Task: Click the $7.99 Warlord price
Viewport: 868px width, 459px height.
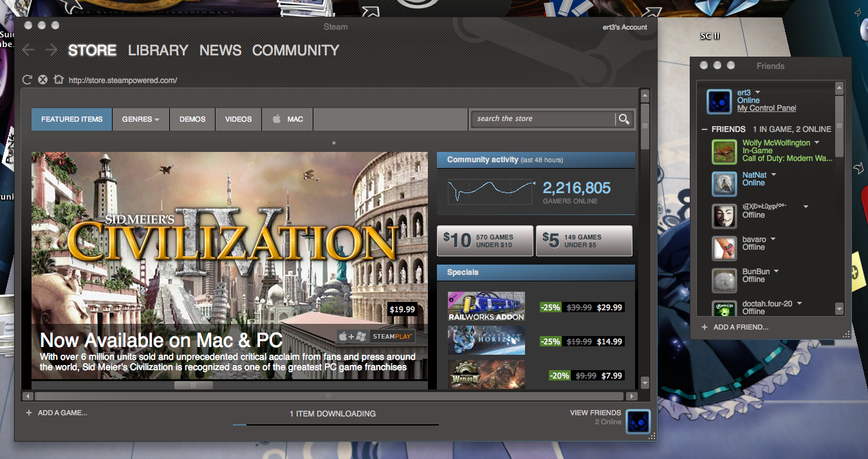Action: [612, 376]
